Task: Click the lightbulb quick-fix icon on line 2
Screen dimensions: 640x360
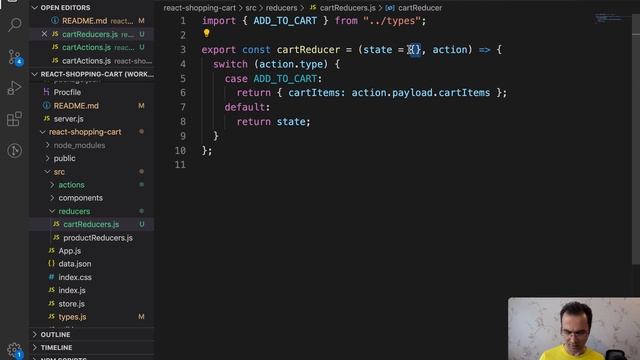Action: [207, 33]
